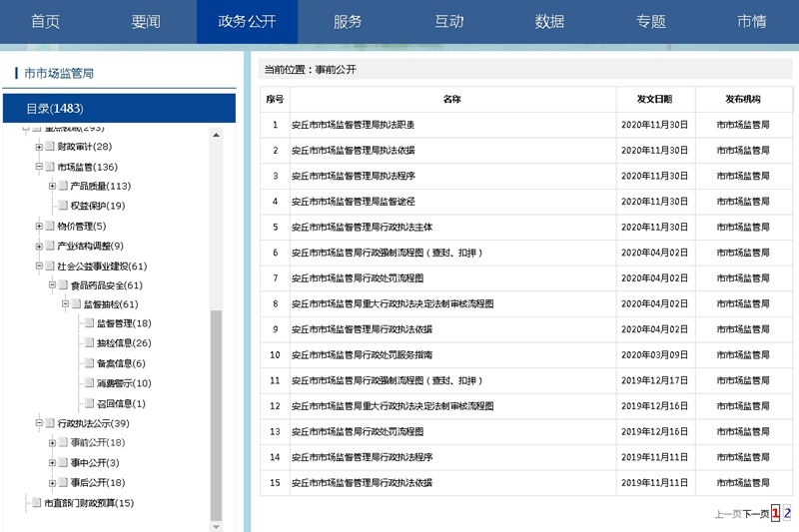Open row 10 安丘市市场监管局行政处罚服务指南
The image size is (799, 532).
click(x=362, y=355)
